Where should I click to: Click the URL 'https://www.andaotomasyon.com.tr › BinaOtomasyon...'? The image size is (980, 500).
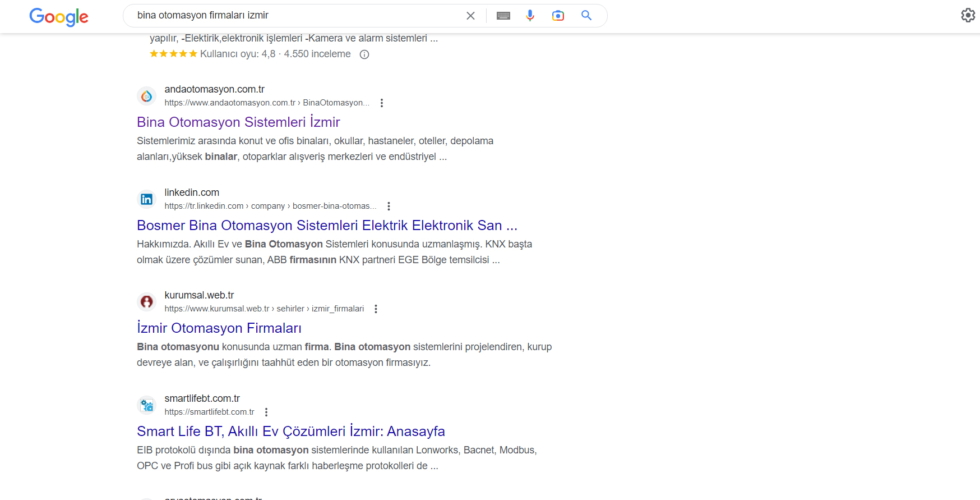[x=267, y=103]
